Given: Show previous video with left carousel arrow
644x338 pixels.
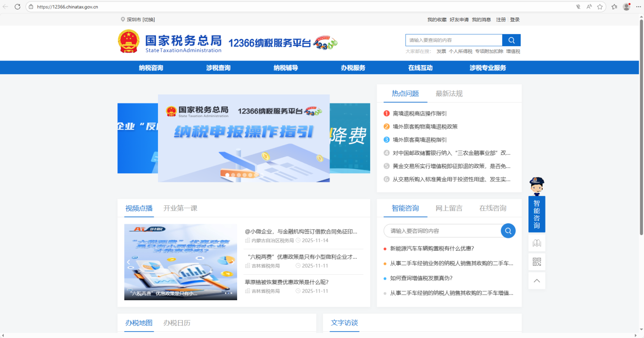Looking at the screenshot, I should pos(128,262).
